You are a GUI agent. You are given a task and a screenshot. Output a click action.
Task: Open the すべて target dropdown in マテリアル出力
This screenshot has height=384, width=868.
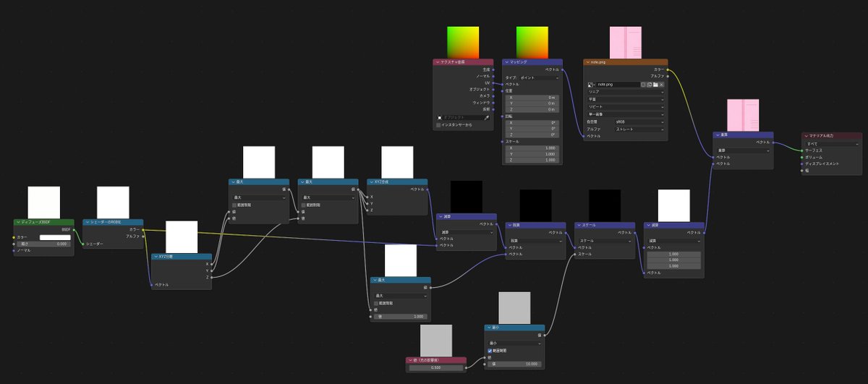[x=833, y=143]
